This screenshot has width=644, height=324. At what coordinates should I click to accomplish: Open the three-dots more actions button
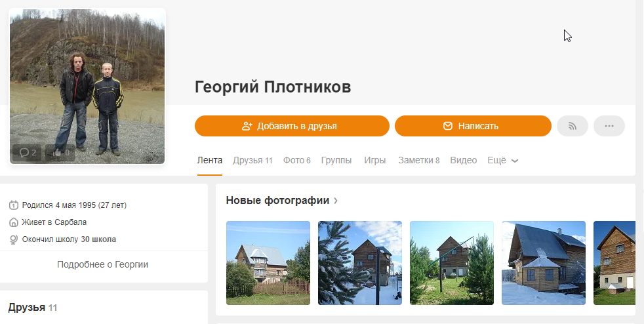609,126
